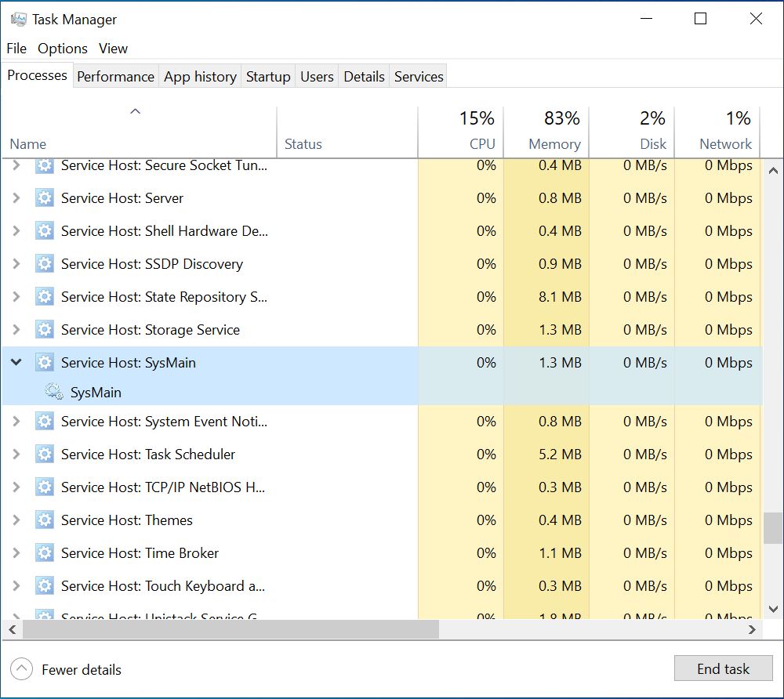The height and width of the screenshot is (699, 784).
Task: Click the Service Host: Storage Service icon
Action: 45,330
